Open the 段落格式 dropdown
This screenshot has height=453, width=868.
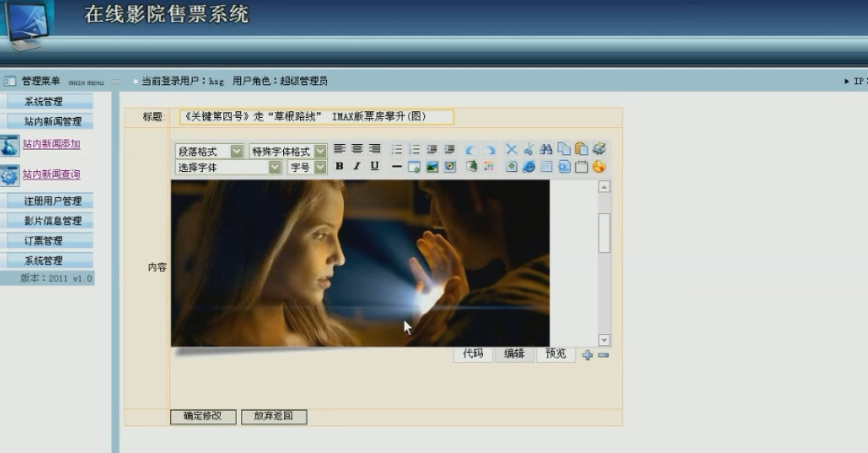(210, 151)
